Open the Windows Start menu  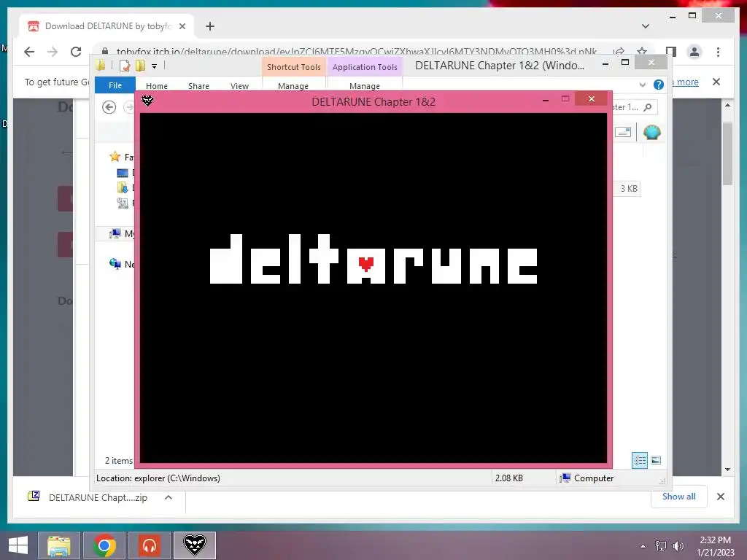point(18,545)
